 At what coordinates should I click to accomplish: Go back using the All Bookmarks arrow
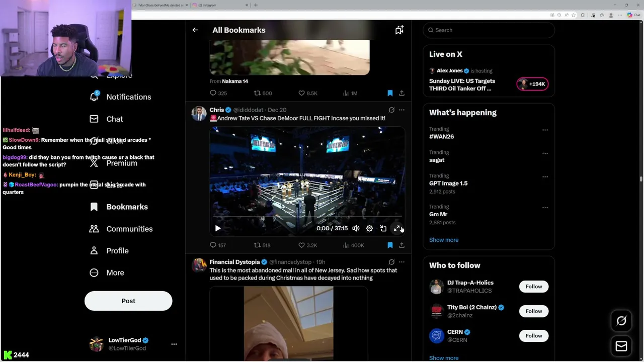click(x=195, y=30)
